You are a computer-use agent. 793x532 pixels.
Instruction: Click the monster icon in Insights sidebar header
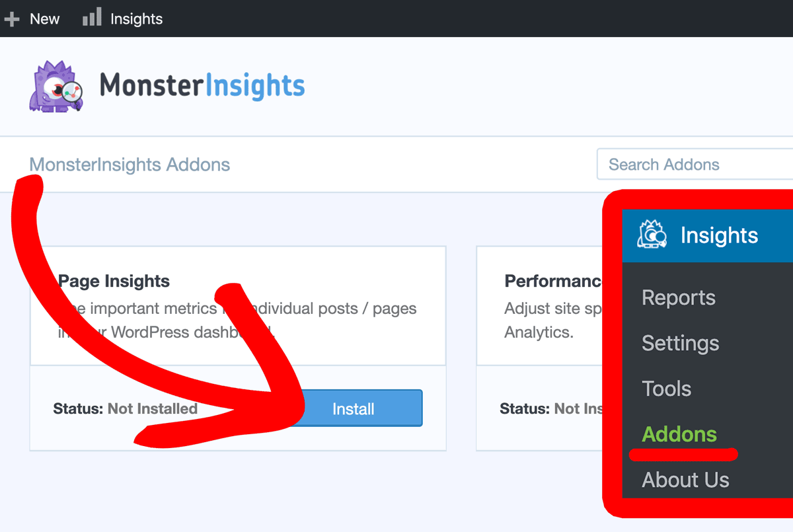click(x=652, y=235)
